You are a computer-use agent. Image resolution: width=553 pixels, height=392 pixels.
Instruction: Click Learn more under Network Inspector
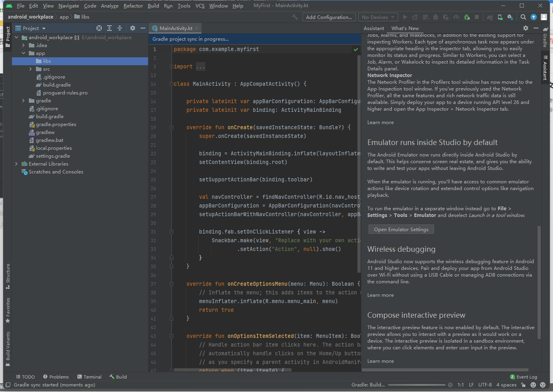pos(380,122)
